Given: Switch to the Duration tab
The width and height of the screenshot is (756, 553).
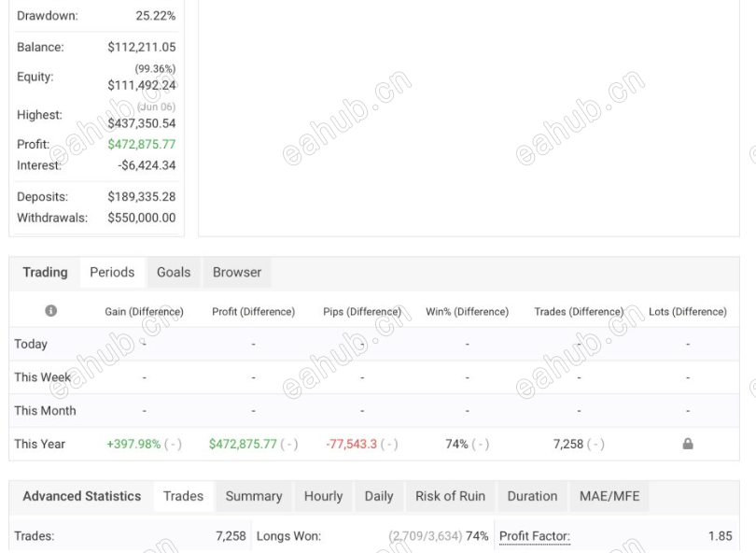Looking at the screenshot, I should pos(532,496).
